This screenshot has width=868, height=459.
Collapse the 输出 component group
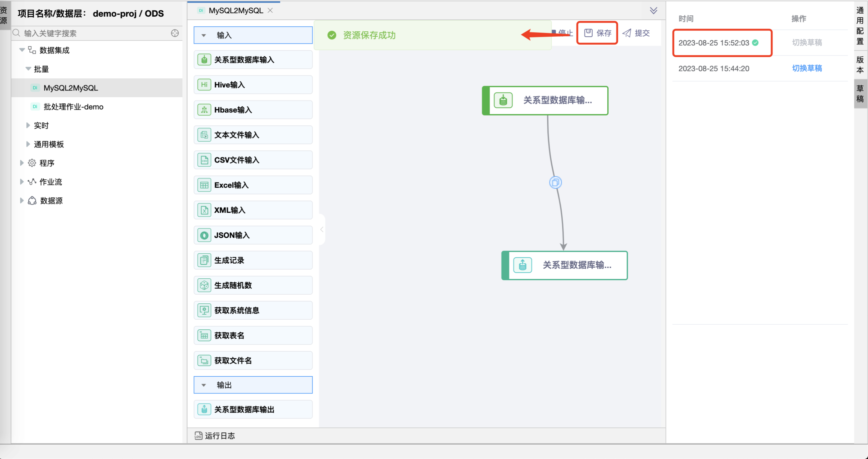pyautogui.click(x=203, y=385)
